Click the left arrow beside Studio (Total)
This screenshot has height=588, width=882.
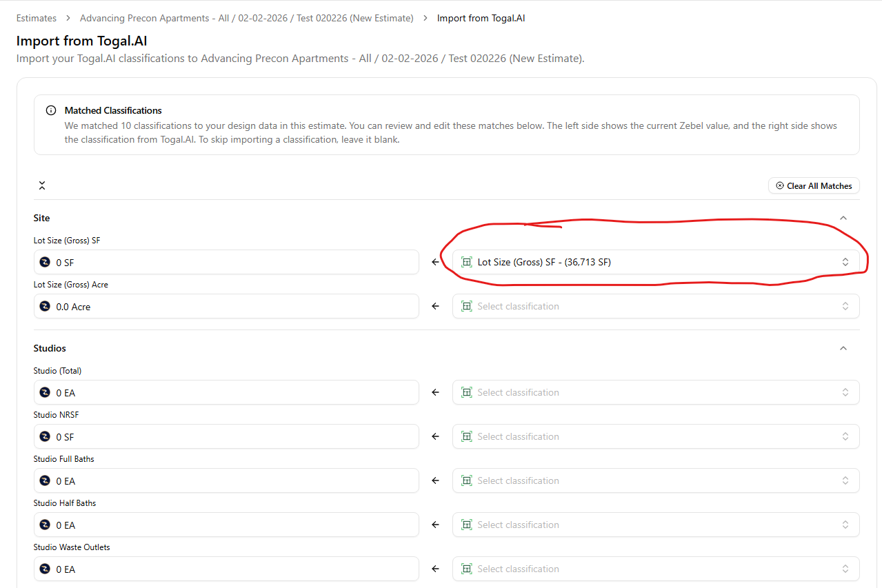(x=435, y=392)
